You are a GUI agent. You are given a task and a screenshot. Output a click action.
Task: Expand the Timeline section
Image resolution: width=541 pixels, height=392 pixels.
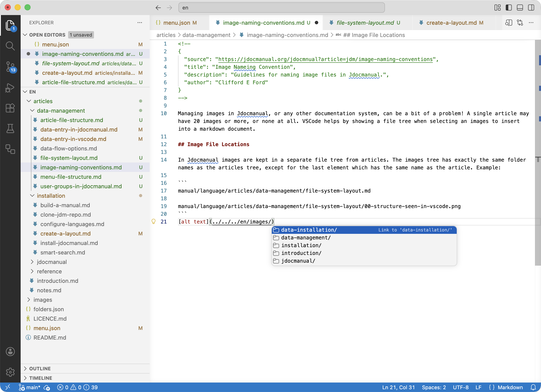(85, 378)
